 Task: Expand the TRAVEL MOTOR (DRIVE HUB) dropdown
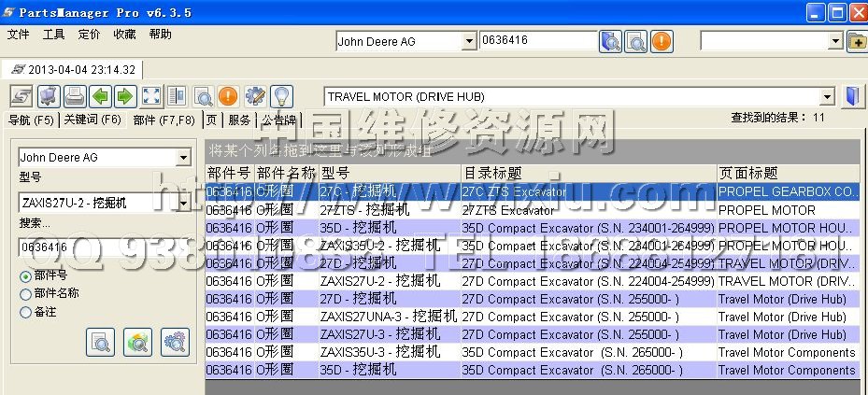pos(826,97)
